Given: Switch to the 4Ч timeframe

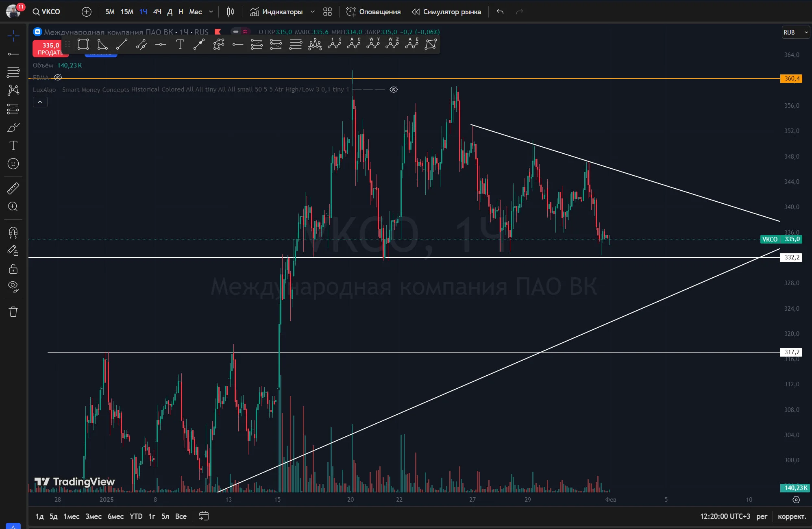Looking at the screenshot, I should (157, 12).
